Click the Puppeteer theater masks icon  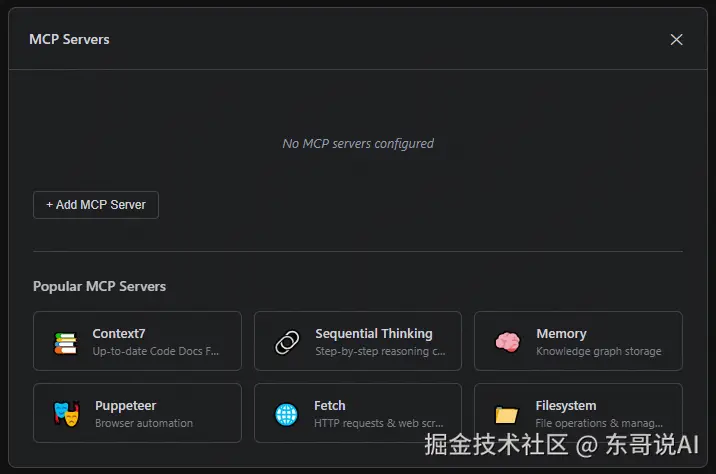pos(66,414)
